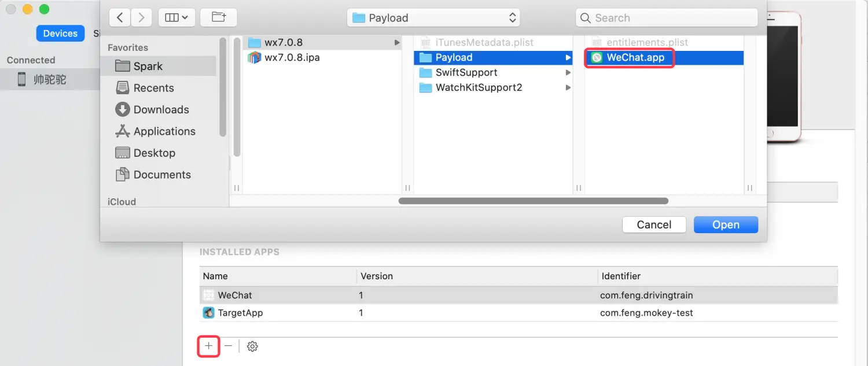
Task: Click the Downloads sidebar icon
Action: pyautogui.click(x=122, y=109)
